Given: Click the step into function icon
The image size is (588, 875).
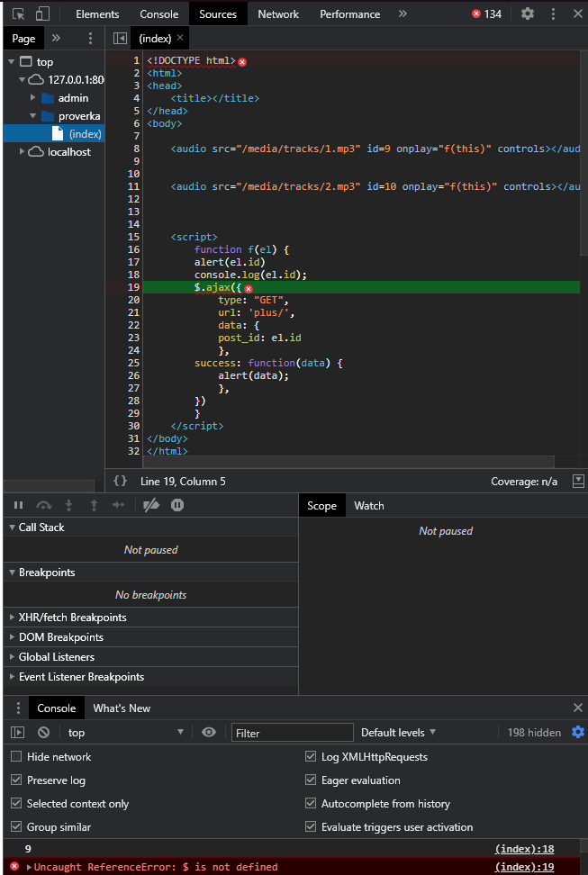Looking at the screenshot, I should click(x=68, y=505).
